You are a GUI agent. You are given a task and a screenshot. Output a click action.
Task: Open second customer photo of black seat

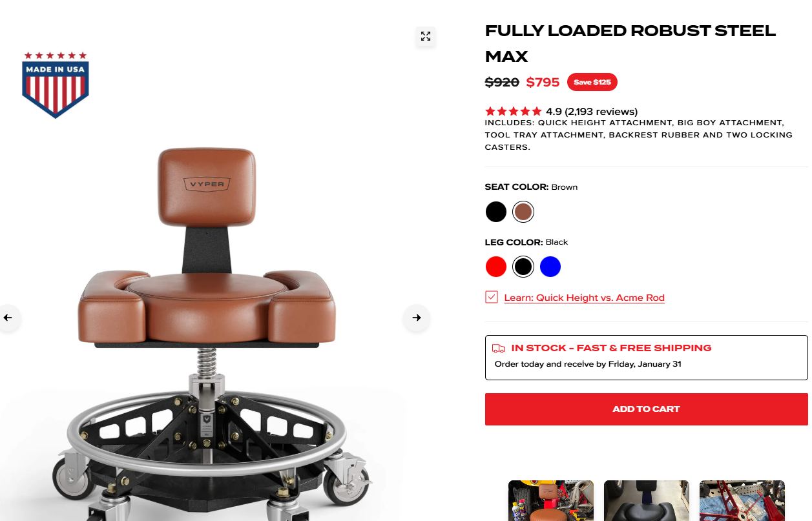click(647, 500)
